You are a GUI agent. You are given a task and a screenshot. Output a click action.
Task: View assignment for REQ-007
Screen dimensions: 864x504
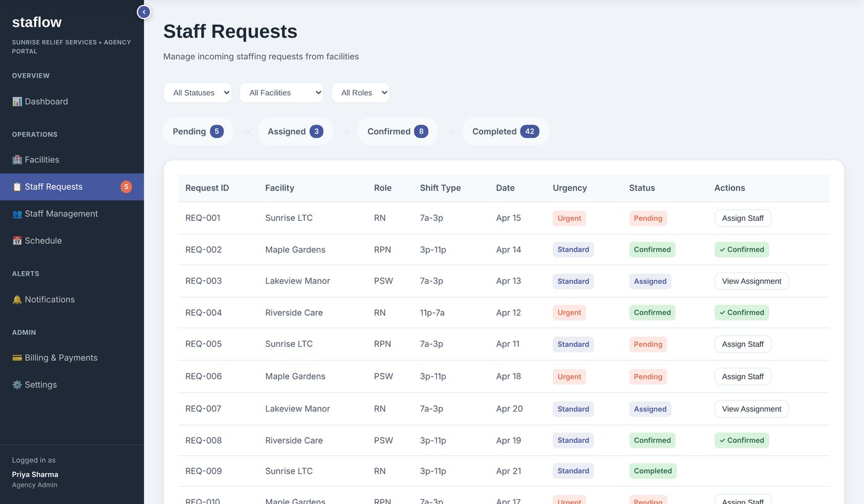[751, 408]
